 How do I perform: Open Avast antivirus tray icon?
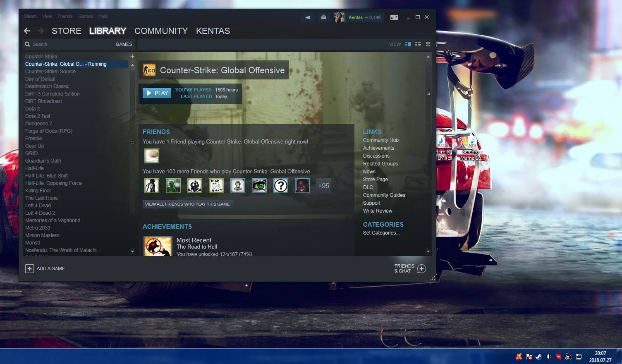[519, 357]
